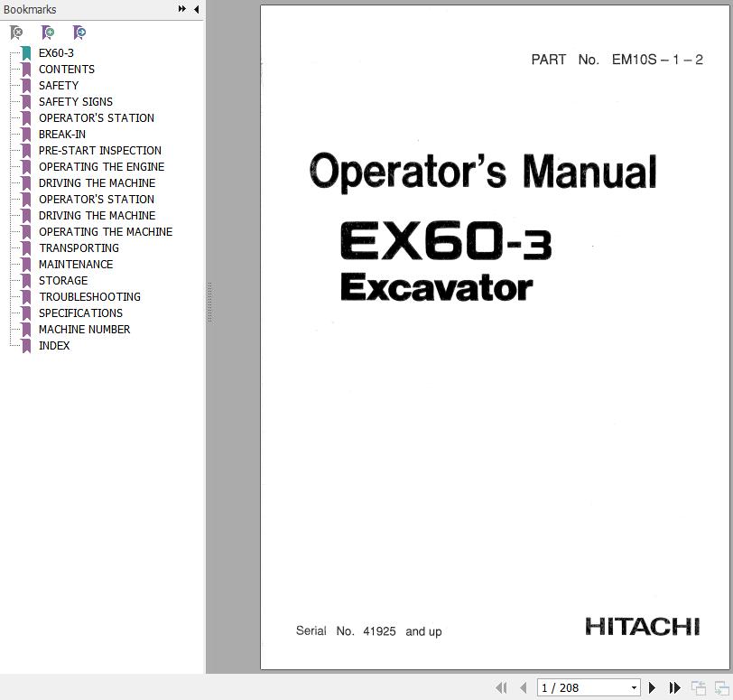Select the SAFETY SIGNS bookmark
The width and height of the screenshot is (733, 700).
click(76, 102)
